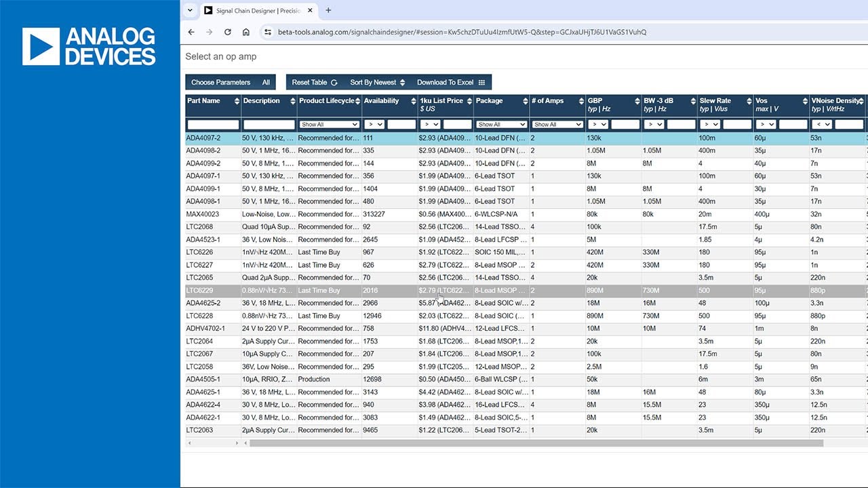
Task: Sort By Newest button
Action: [x=377, y=82]
